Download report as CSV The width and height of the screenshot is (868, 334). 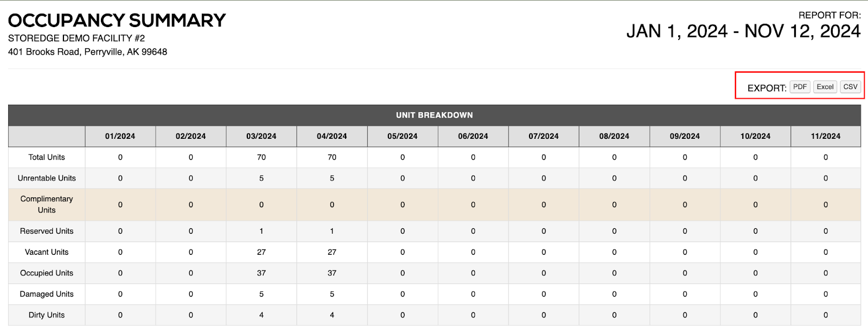point(850,87)
